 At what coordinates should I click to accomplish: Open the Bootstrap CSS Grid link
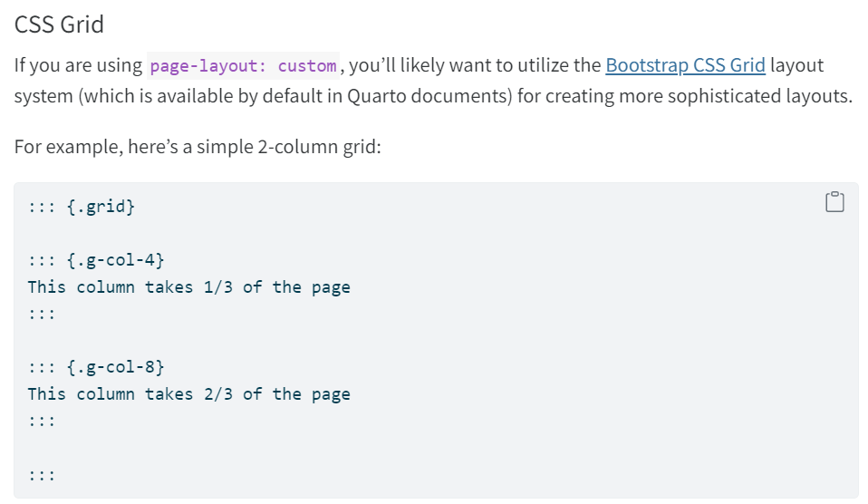coord(685,65)
